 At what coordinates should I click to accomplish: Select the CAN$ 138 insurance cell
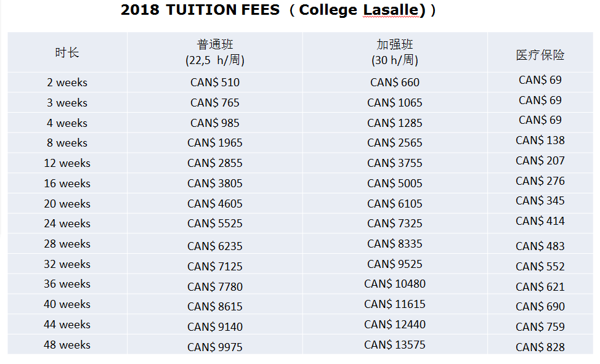coord(540,143)
